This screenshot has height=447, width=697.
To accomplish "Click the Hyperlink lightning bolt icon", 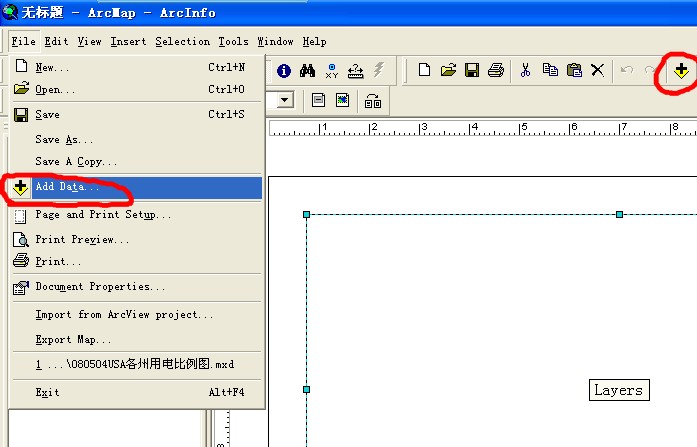I will pyautogui.click(x=379, y=70).
